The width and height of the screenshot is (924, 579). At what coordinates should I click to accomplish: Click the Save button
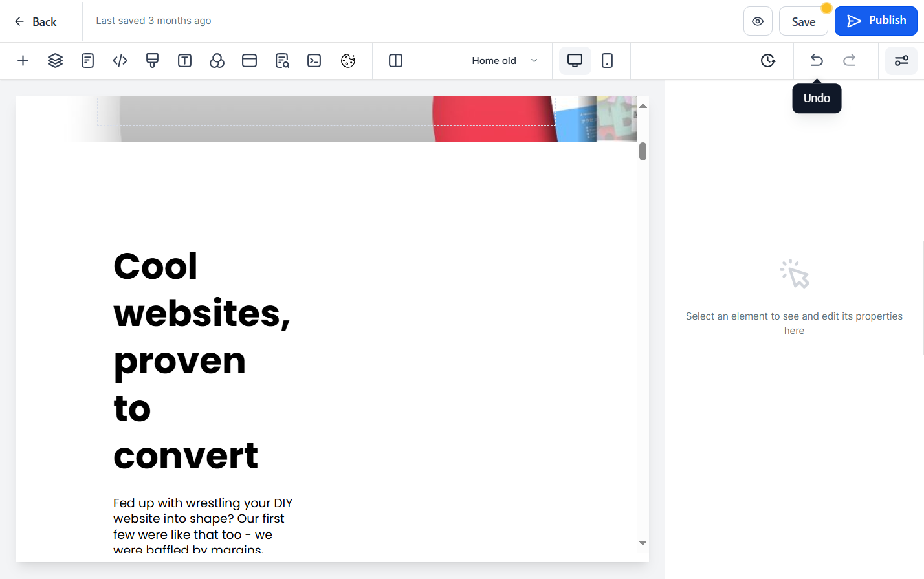[x=804, y=21]
